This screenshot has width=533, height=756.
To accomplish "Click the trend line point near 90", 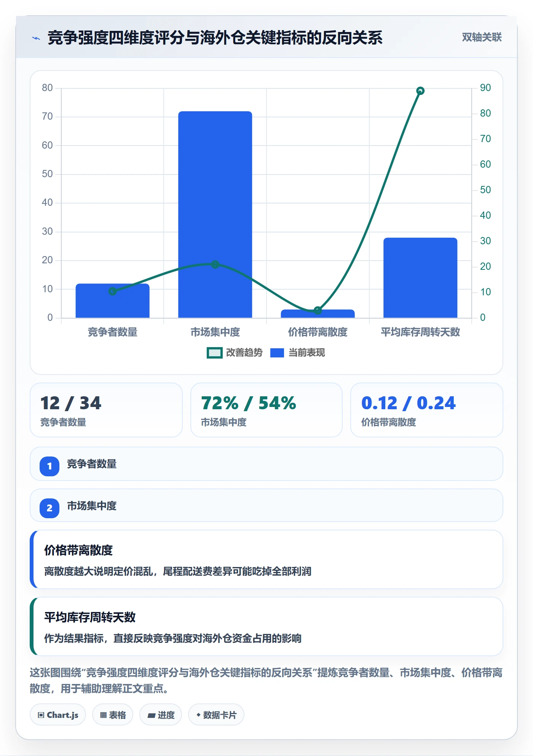I will [x=420, y=91].
